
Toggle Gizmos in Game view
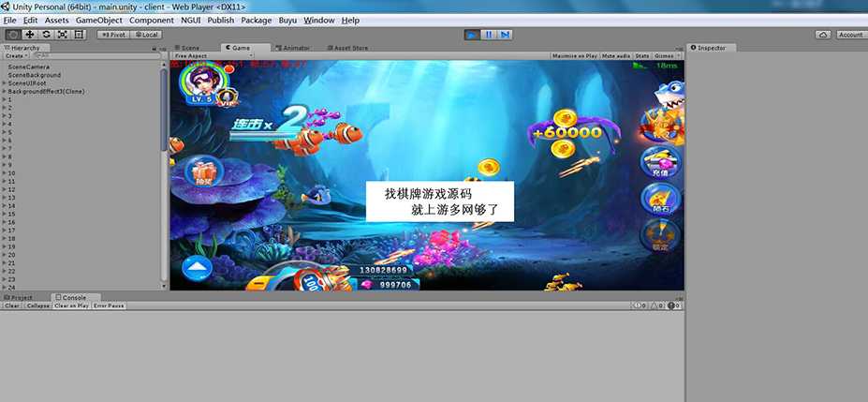pyautogui.click(x=664, y=56)
